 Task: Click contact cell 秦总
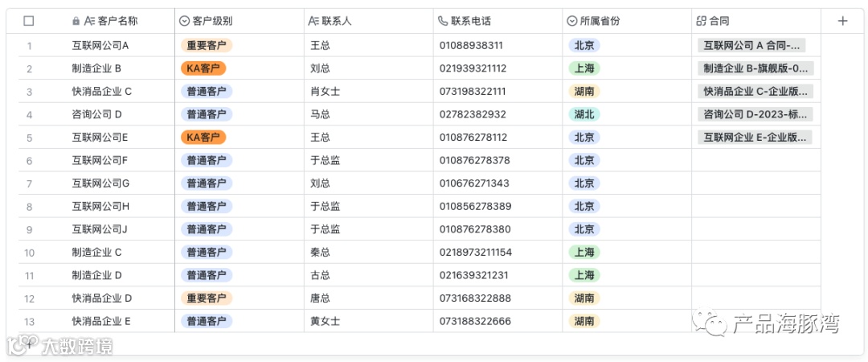320,253
